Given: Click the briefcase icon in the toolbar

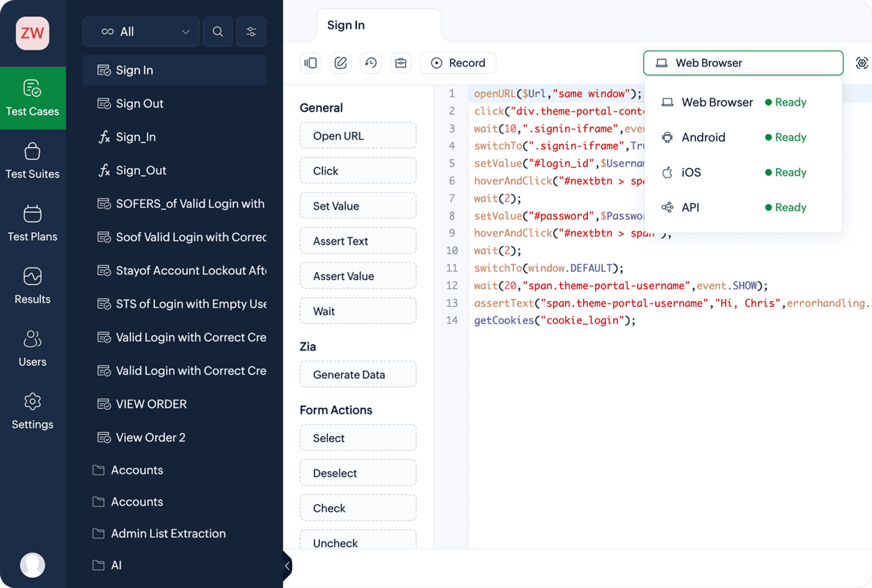Looking at the screenshot, I should coord(401,63).
